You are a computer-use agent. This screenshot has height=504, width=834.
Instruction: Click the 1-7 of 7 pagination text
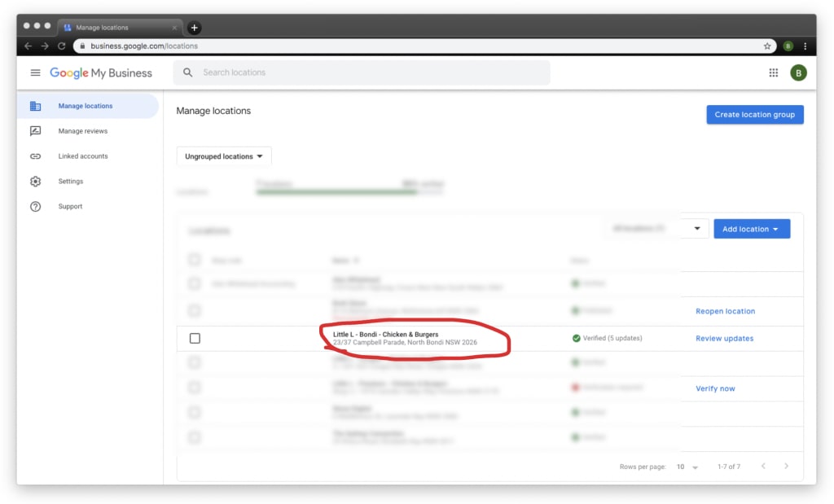pos(729,467)
